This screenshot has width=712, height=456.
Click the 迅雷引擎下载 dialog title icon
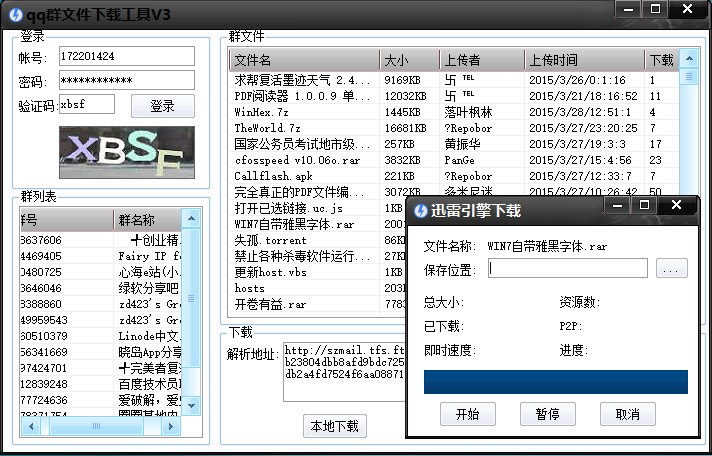tap(420, 211)
